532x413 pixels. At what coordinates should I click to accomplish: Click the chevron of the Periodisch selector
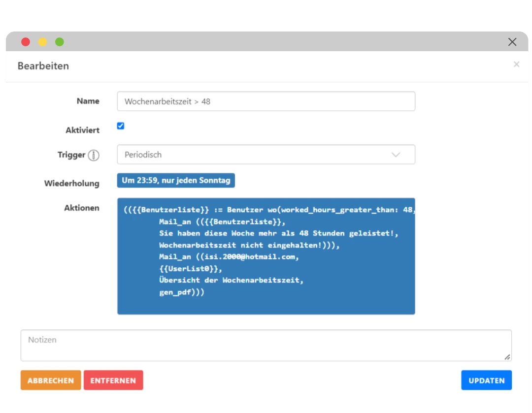tap(396, 154)
